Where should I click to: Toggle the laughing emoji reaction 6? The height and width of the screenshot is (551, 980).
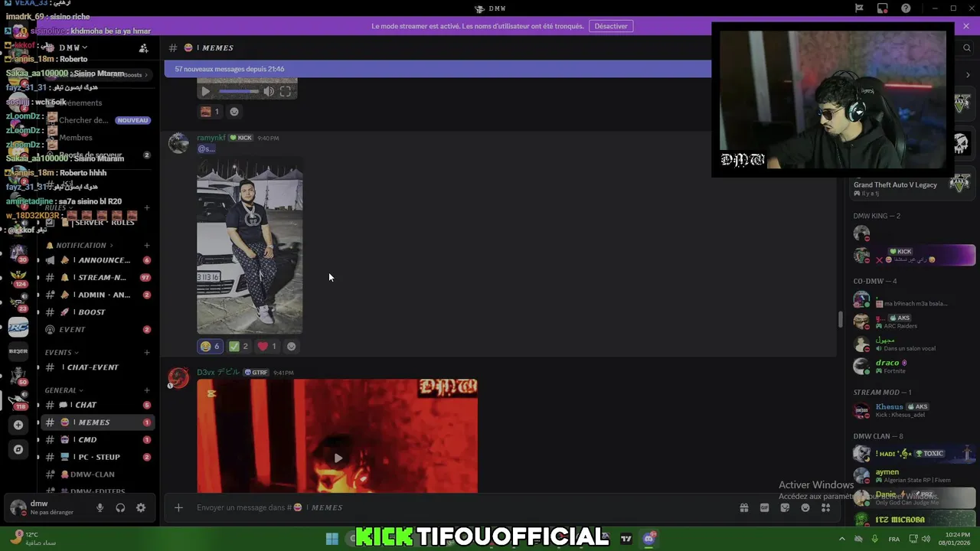[210, 347]
